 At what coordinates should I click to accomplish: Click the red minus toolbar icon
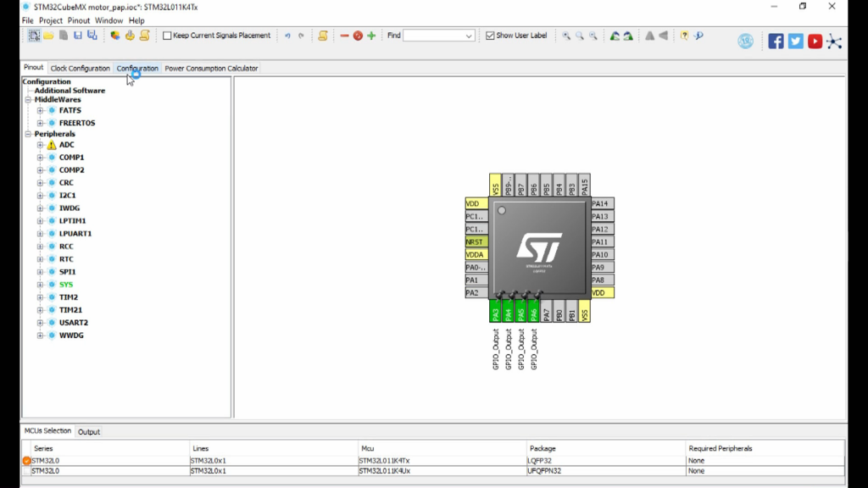[x=344, y=36]
